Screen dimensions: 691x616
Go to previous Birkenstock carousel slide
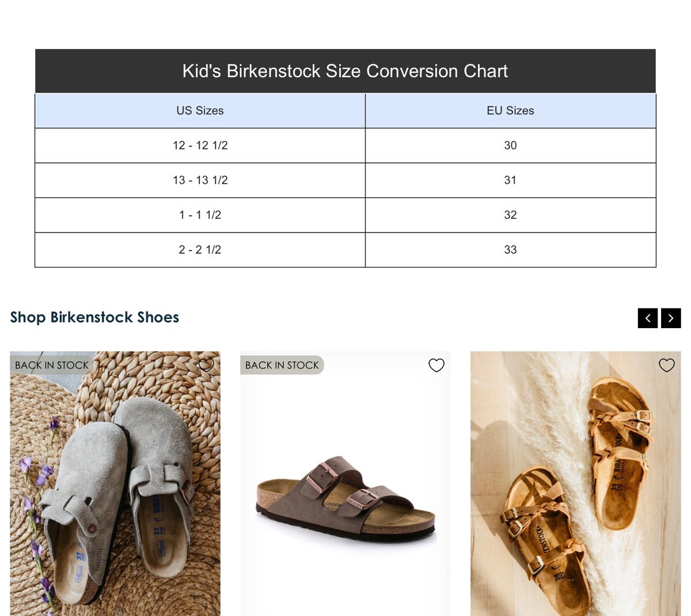pos(648,318)
